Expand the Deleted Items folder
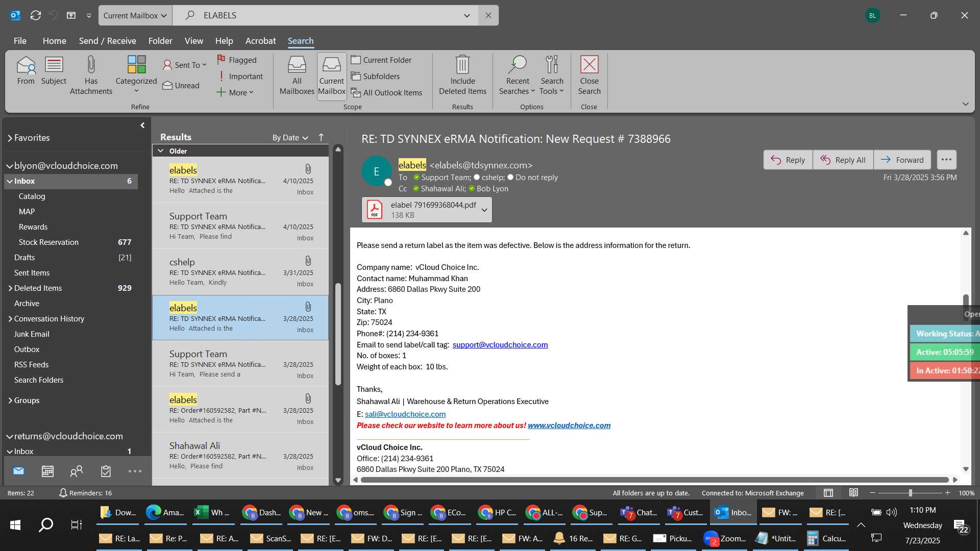The height and width of the screenshot is (551, 980). coord(10,288)
